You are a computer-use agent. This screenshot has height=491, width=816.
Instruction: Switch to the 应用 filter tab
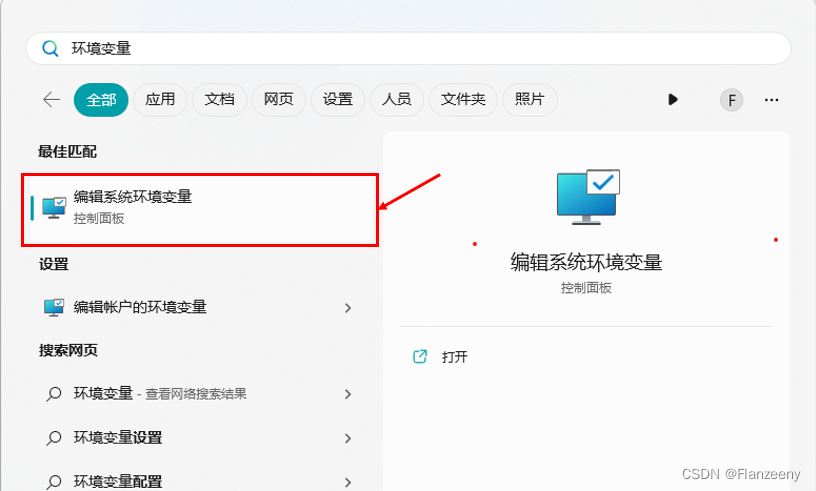tap(160, 99)
